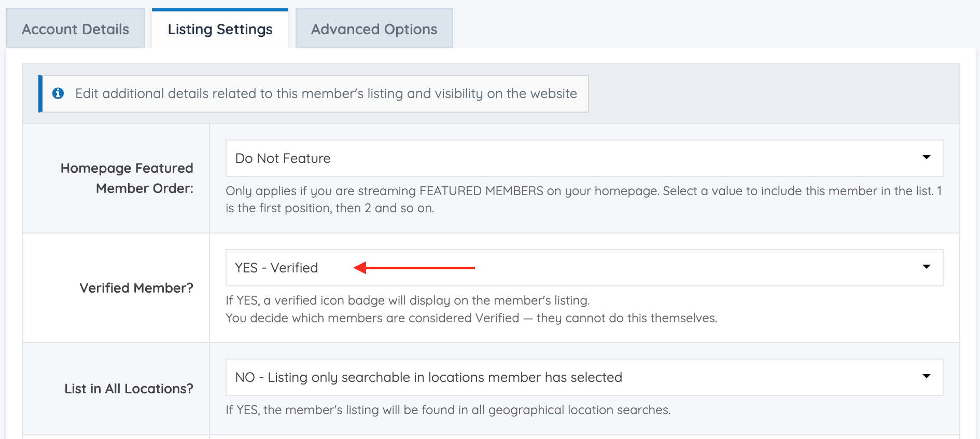Click the 'You decide which members' note

pyautogui.click(x=471, y=318)
